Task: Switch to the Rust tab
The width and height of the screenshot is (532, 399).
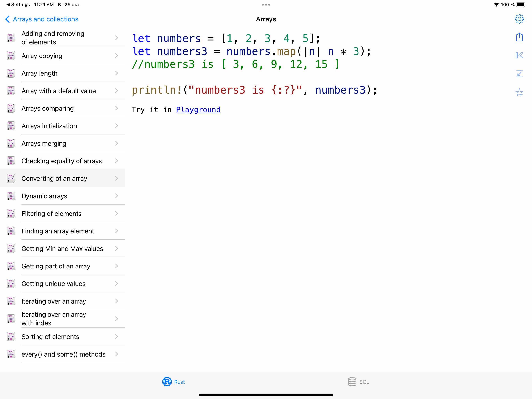Action: pos(173,382)
